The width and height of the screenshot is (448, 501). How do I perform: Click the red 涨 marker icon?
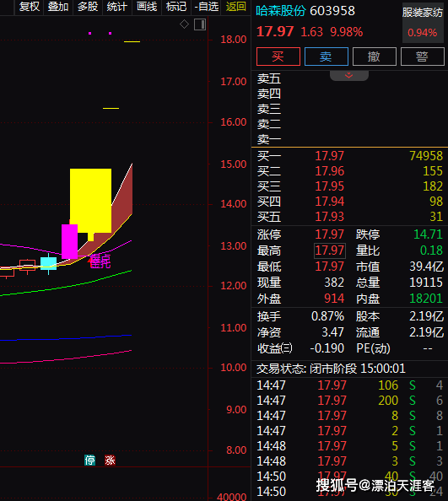click(x=110, y=461)
